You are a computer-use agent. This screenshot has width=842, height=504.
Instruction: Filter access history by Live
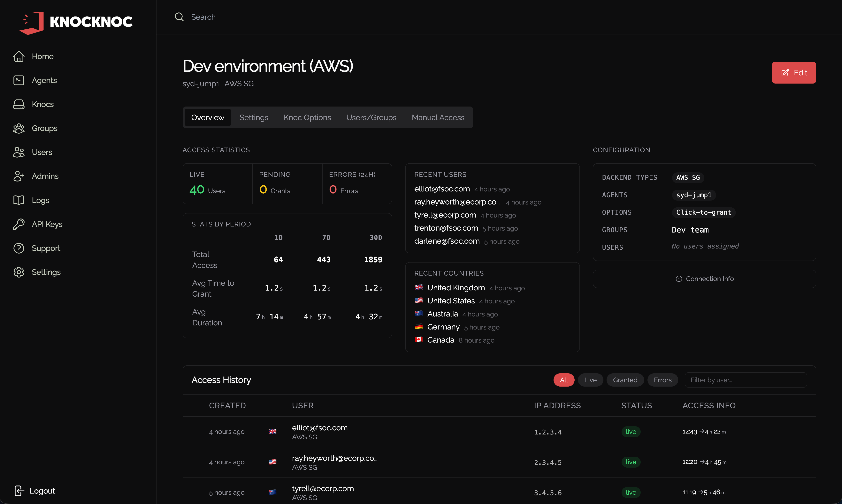590,380
